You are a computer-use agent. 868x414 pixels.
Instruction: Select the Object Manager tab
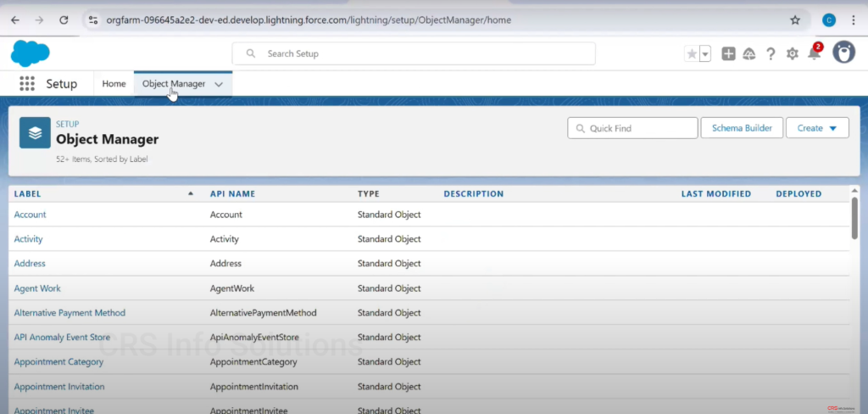pos(173,84)
